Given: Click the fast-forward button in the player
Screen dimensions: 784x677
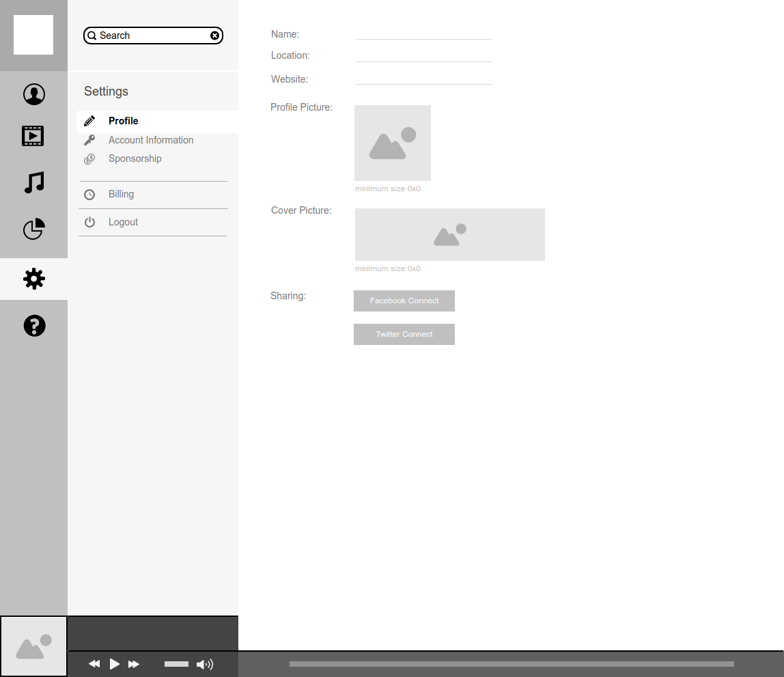Looking at the screenshot, I should pyautogui.click(x=133, y=664).
